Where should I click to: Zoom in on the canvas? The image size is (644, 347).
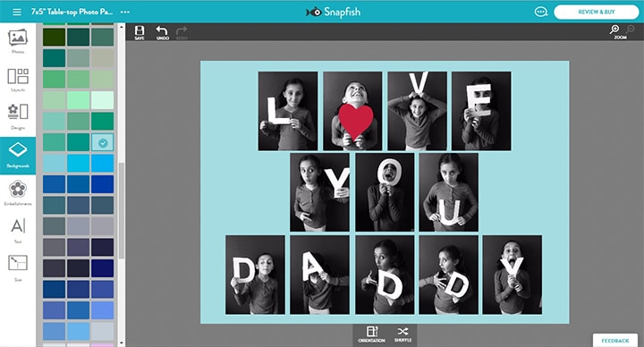pos(614,30)
